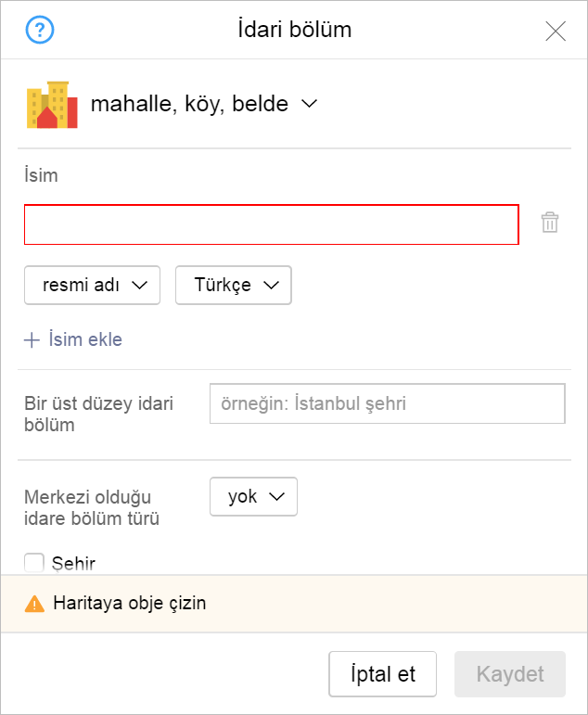Click the Bir üst düzey idari bölüm field
This screenshot has height=715, width=588.
pyautogui.click(x=388, y=403)
